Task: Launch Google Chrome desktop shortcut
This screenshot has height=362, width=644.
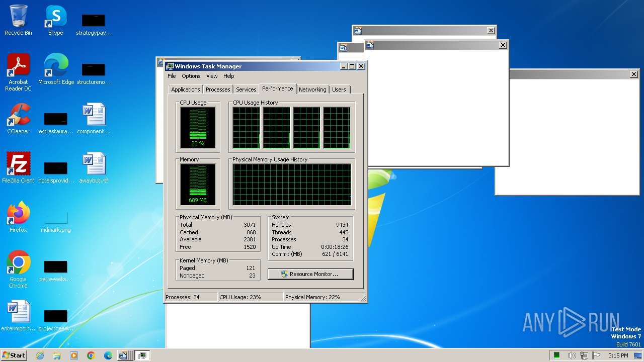Action: pos(18,269)
